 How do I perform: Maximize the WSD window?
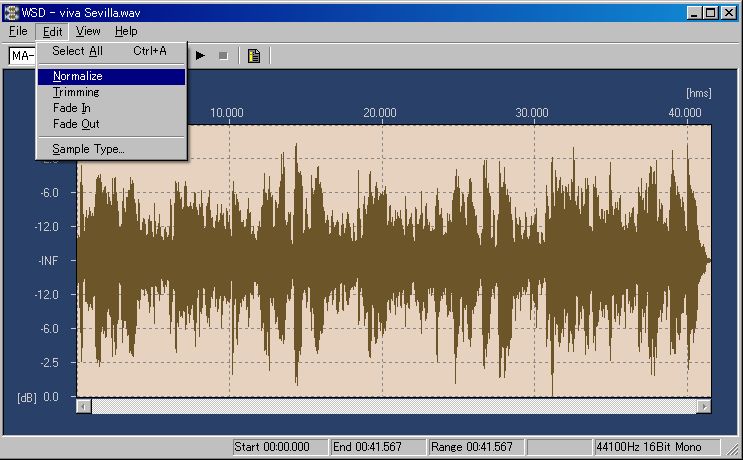point(710,13)
